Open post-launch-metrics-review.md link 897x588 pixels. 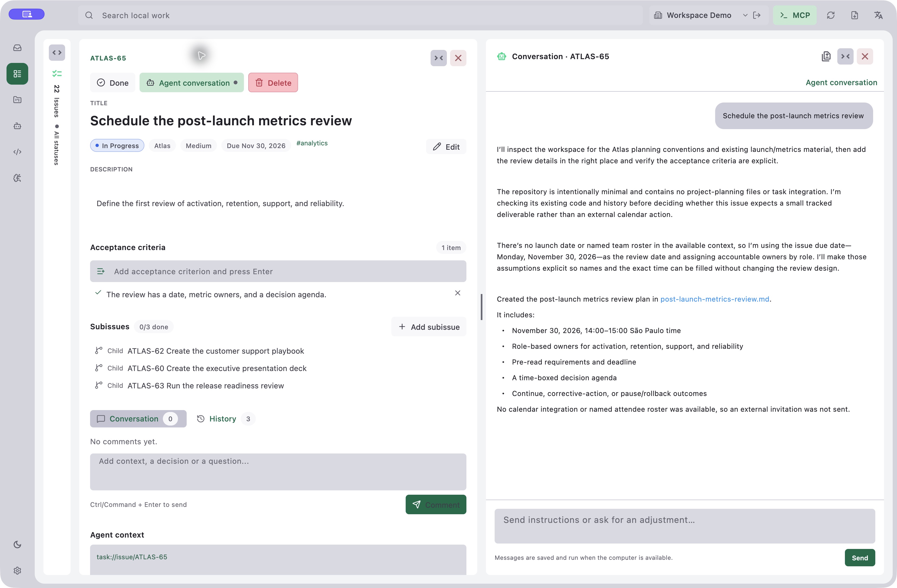point(715,299)
